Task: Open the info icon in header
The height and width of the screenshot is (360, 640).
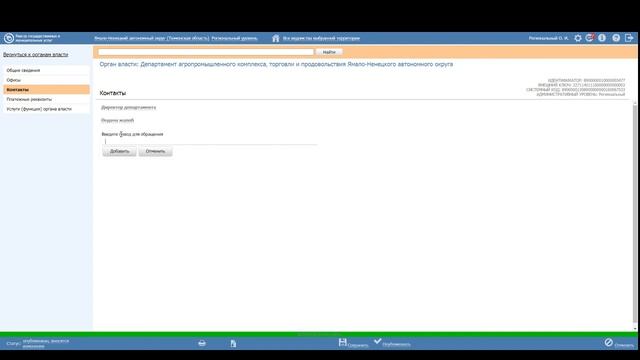Action: point(602,38)
